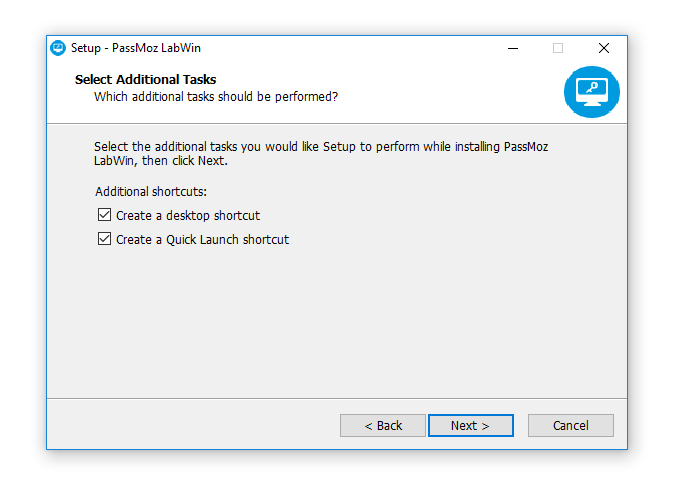Uncheck the Quick Launch shortcut checkbox

coord(104,239)
